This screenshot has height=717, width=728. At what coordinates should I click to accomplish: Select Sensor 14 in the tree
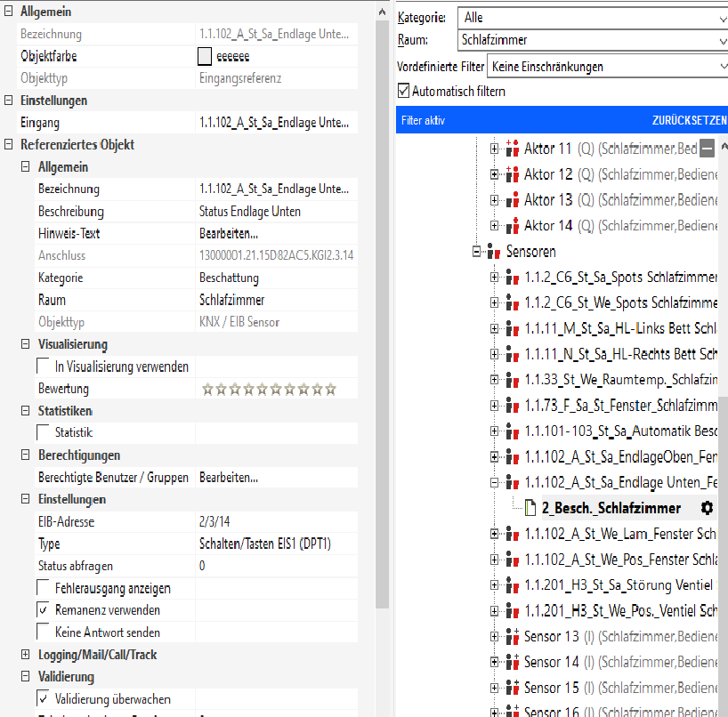pos(552,662)
